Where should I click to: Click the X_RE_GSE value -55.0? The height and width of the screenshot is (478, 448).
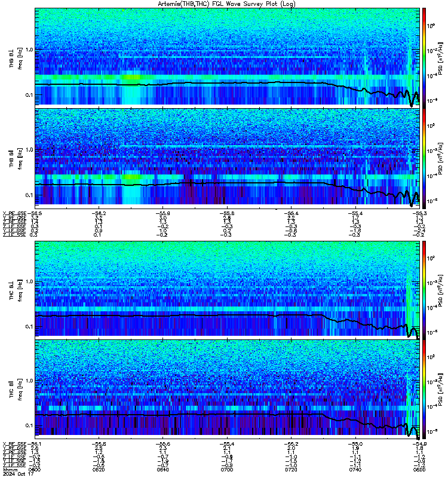[355, 444]
